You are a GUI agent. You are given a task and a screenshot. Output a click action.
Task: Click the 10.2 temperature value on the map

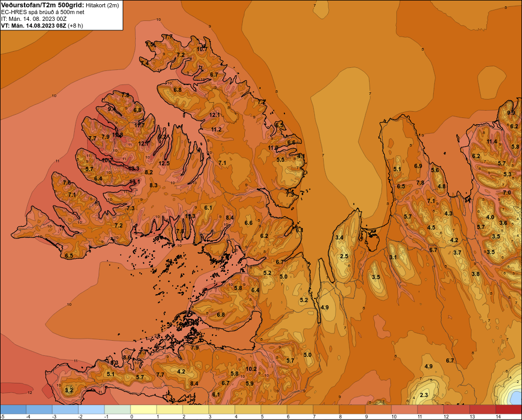click(x=252, y=369)
